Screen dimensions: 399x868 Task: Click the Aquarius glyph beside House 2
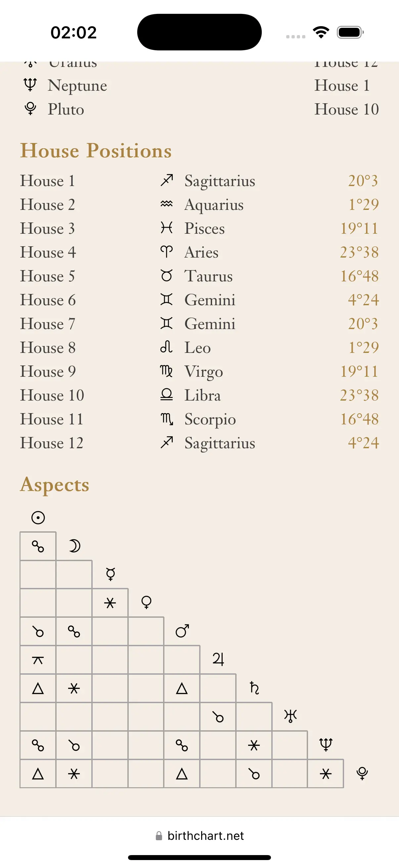pos(167,204)
